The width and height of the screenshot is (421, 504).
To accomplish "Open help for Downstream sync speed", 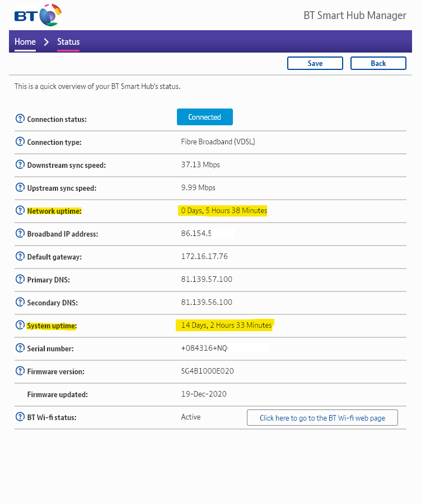I will [x=21, y=164].
